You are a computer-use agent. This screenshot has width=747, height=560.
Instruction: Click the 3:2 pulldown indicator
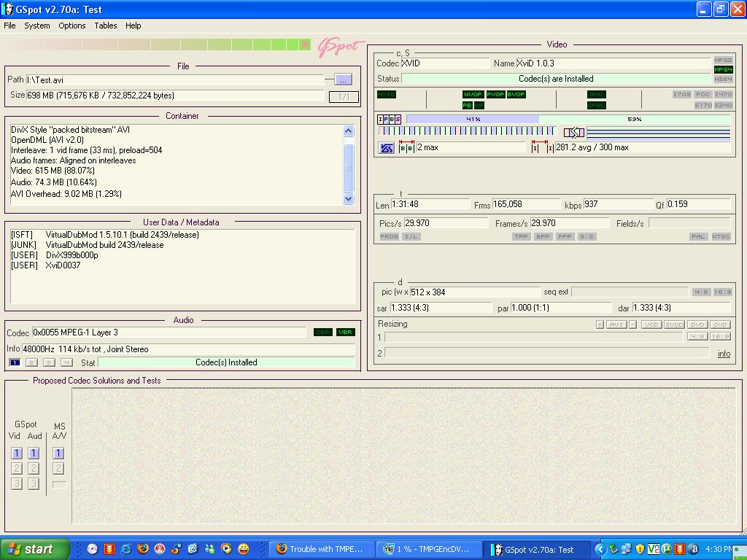tap(587, 237)
